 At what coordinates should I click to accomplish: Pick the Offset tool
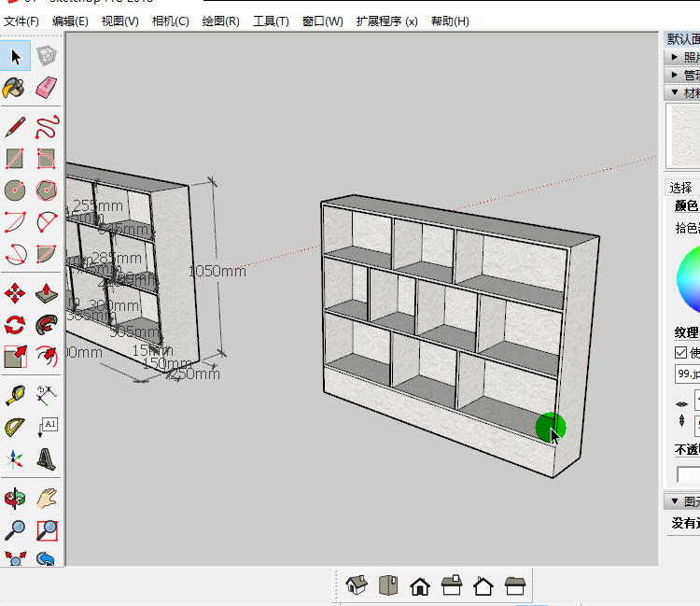(47, 357)
